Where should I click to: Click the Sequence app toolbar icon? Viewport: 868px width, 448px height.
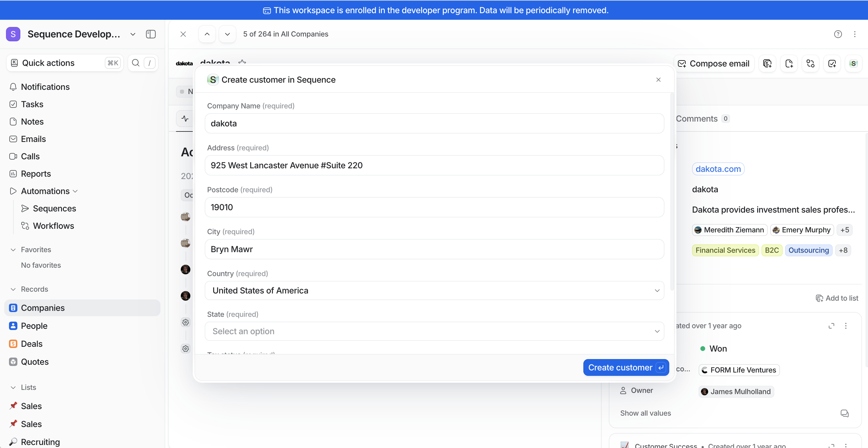(x=853, y=63)
